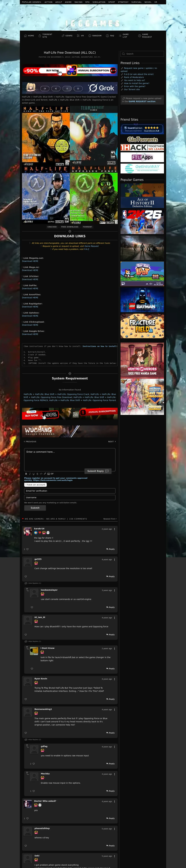186x868 pixels.
Task: Like ge555's comment with the heart
Action: coord(26,576)
